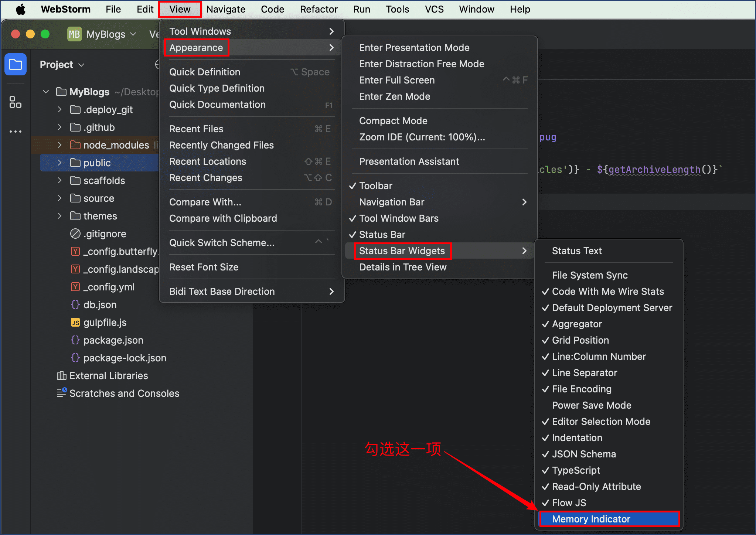Enable the Power Save Mode widget
Image resolution: width=756 pixels, height=535 pixels.
[x=609, y=405]
